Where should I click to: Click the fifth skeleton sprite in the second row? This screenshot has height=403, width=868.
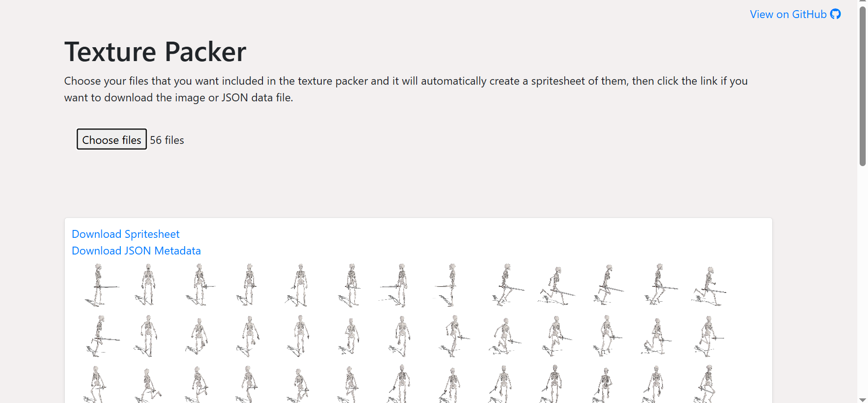tap(300, 336)
